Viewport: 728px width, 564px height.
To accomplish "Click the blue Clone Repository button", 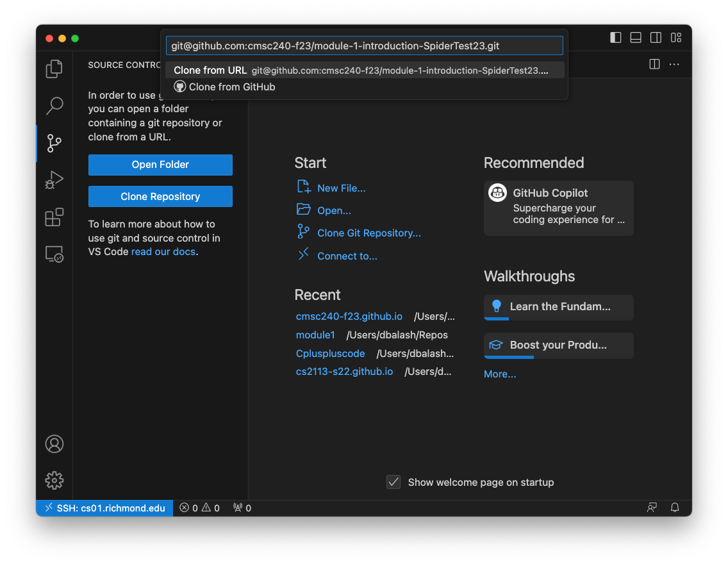I will tap(160, 197).
